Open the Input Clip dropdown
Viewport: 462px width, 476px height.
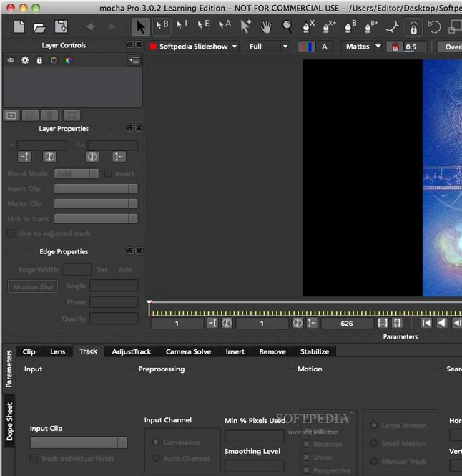(x=79, y=442)
